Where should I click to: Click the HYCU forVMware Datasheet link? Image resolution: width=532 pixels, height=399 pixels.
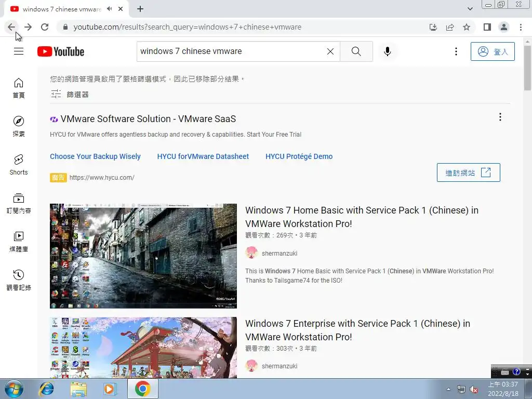(203, 156)
